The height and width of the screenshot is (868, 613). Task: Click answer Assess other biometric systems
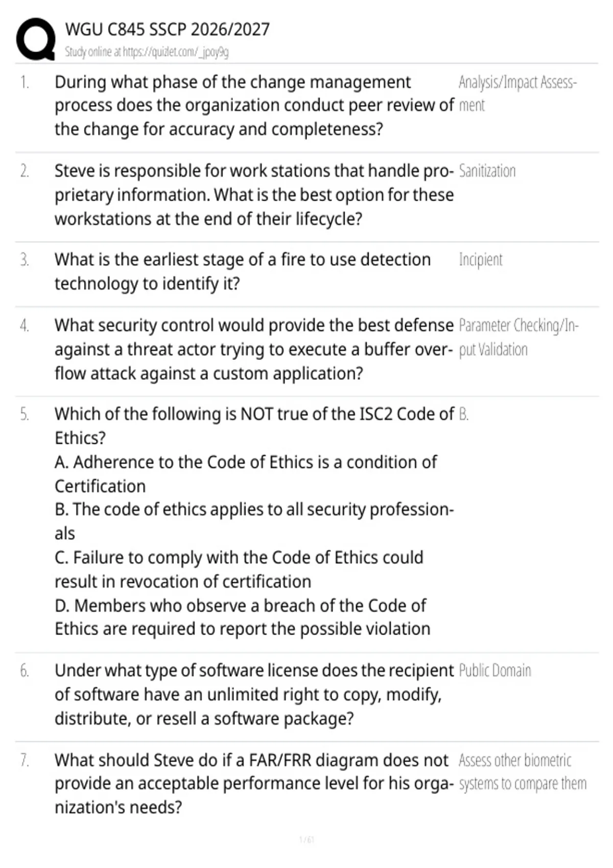coord(522,771)
